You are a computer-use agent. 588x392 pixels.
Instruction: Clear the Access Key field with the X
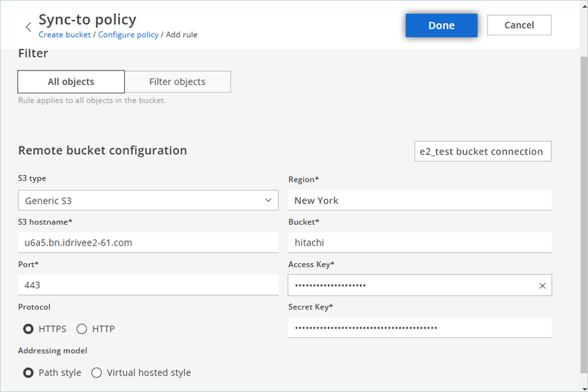click(x=542, y=286)
